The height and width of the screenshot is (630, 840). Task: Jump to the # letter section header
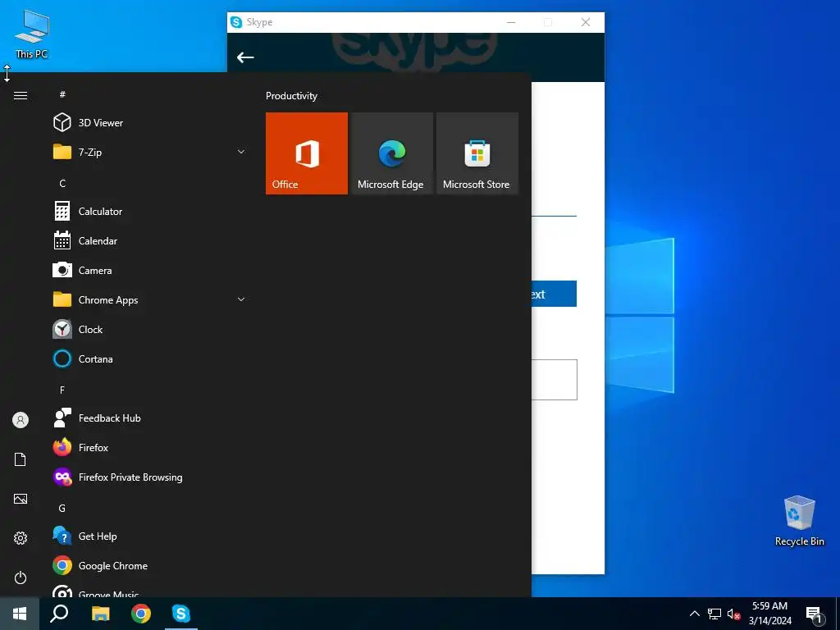[62, 94]
